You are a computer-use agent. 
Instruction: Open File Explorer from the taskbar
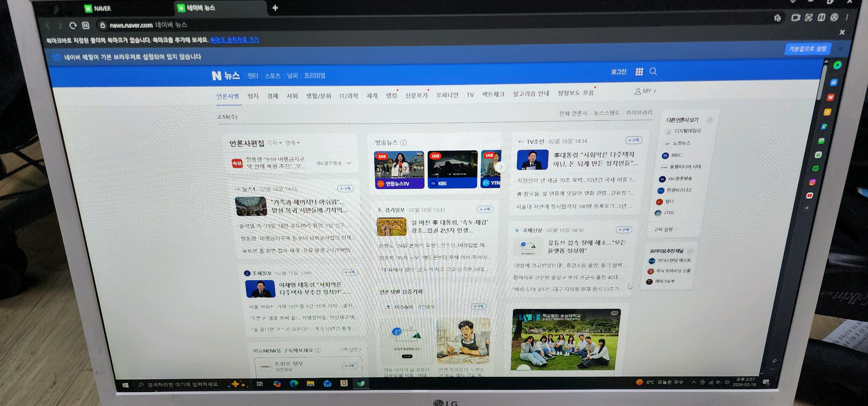click(x=310, y=384)
